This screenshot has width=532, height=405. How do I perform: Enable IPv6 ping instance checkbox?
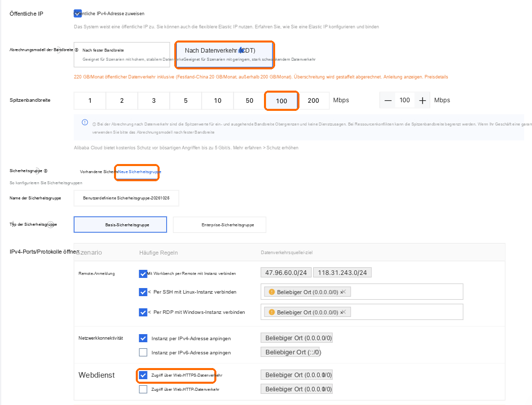143,352
